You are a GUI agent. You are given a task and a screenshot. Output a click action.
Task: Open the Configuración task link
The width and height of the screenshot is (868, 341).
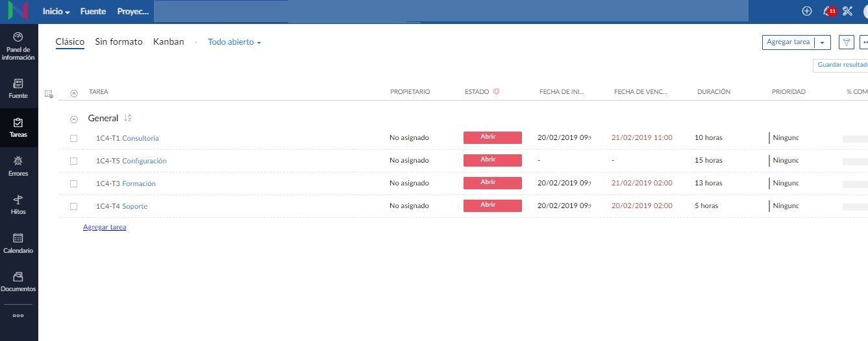point(144,161)
